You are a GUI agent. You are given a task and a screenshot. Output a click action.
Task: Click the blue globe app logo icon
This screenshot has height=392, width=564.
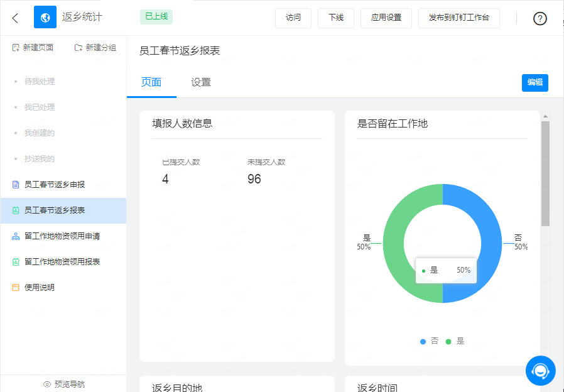coord(45,18)
